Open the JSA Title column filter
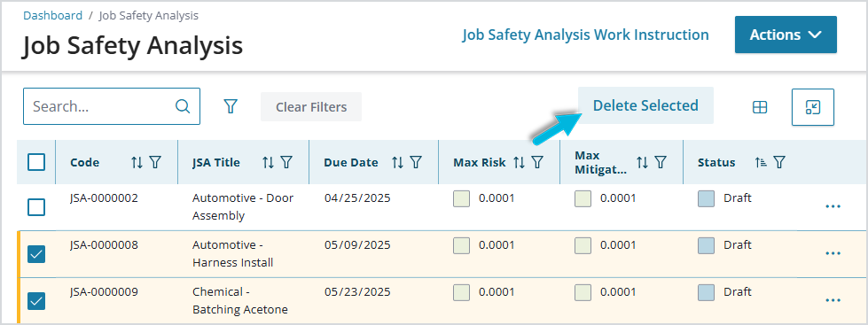 point(286,162)
